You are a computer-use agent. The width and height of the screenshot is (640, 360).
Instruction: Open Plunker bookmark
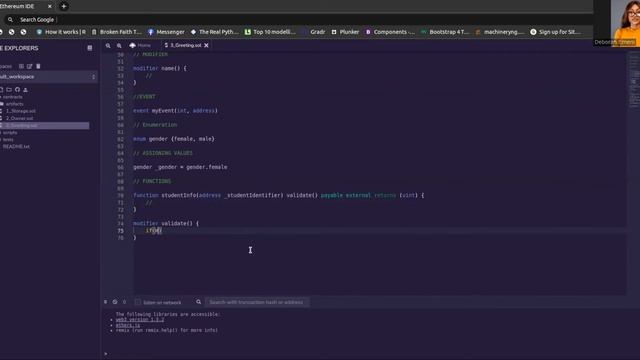(345, 32)
